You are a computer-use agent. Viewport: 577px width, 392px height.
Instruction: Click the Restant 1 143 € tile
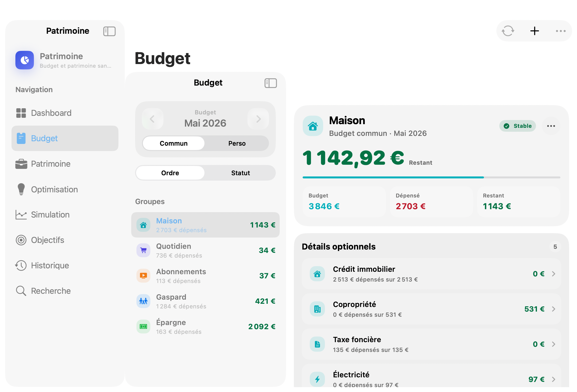pyautogui.click(x=518, y=202)
